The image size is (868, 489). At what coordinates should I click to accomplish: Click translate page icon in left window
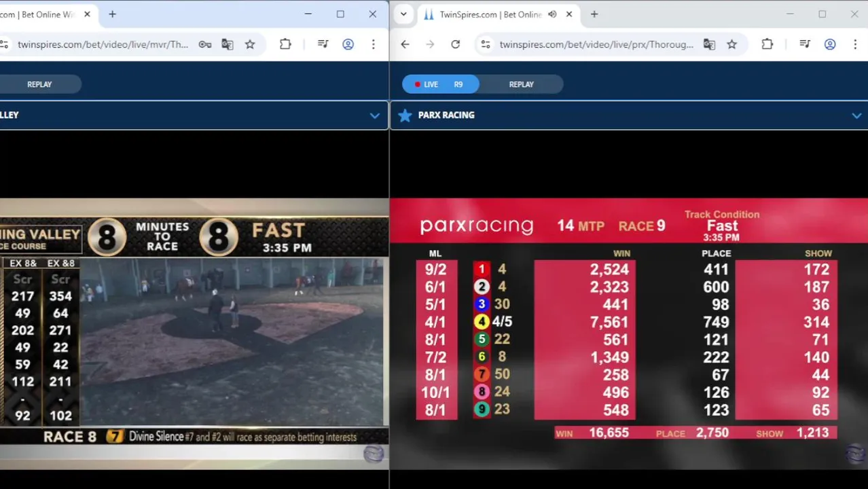coord(228,44)
